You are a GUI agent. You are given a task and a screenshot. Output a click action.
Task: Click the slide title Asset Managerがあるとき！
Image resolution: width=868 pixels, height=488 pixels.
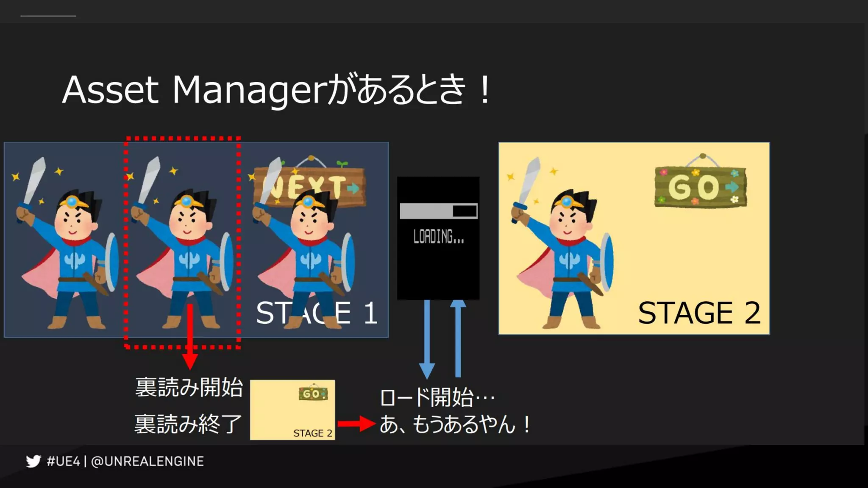pos(276,90)
